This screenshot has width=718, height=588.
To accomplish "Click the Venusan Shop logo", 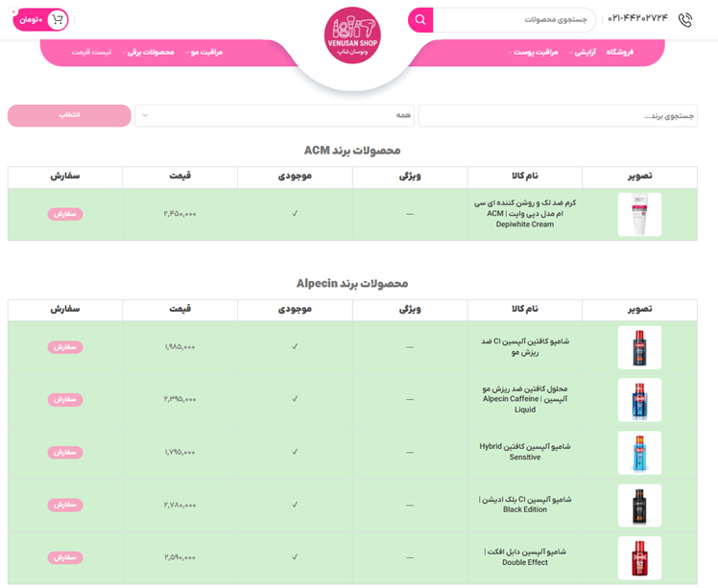I will 352,35.
